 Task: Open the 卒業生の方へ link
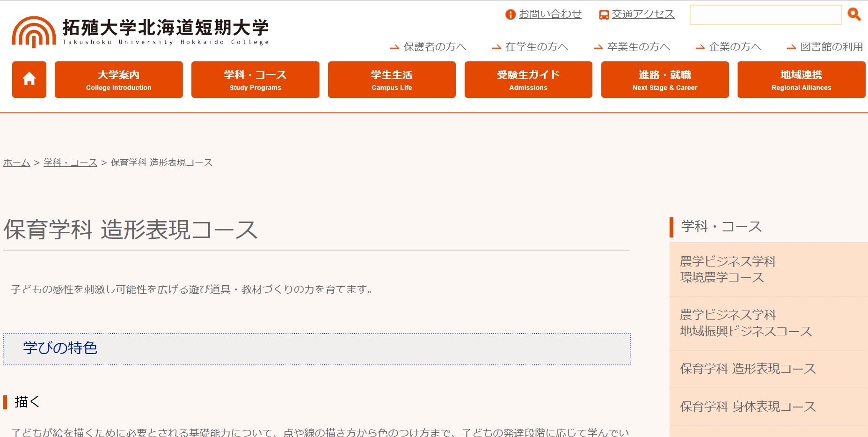[638, 47]
